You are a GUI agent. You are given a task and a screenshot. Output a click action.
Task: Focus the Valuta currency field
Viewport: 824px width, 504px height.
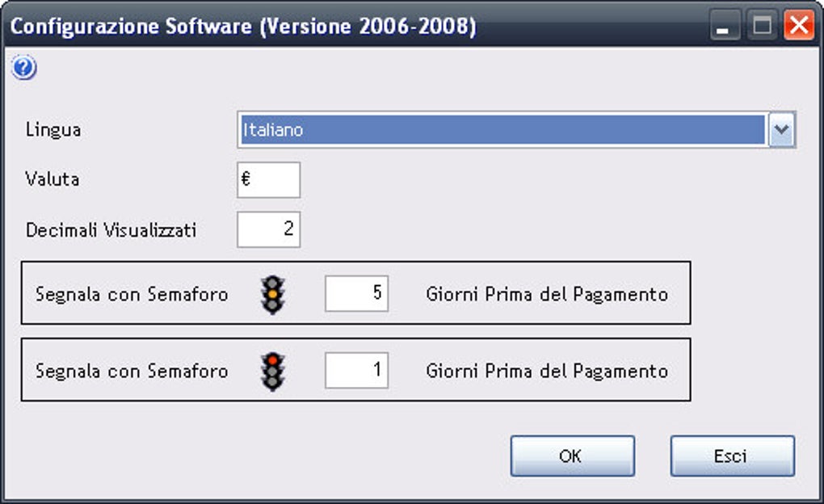268,179
